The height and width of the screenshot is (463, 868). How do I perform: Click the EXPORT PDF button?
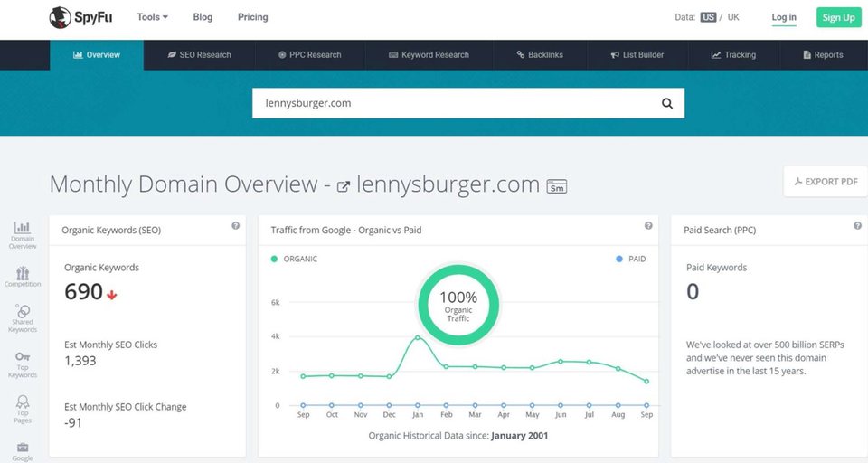826,182
